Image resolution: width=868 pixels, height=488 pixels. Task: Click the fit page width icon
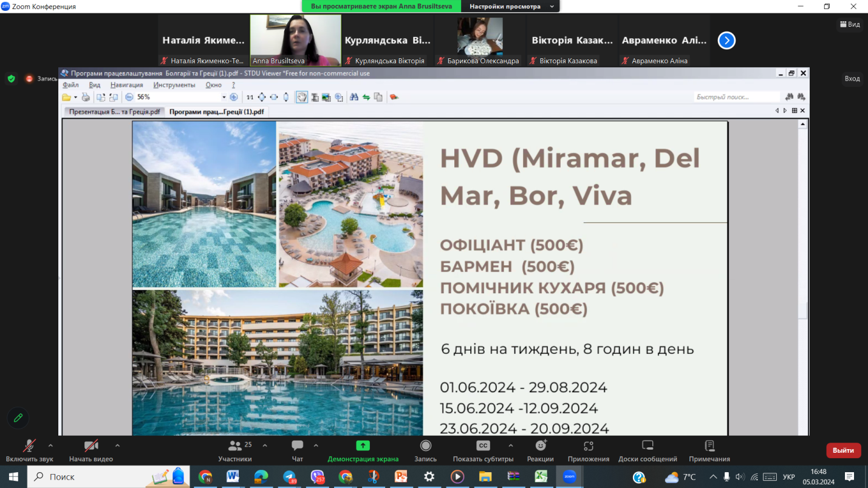274,97
